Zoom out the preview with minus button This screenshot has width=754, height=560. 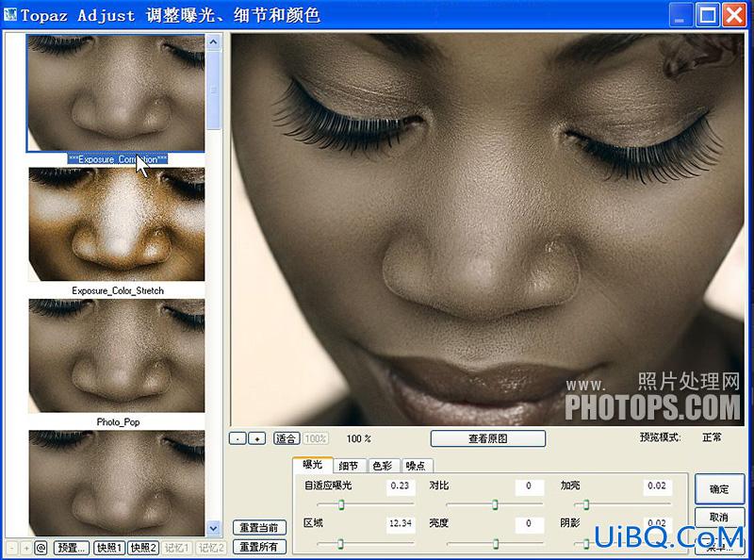pos(238,438)
